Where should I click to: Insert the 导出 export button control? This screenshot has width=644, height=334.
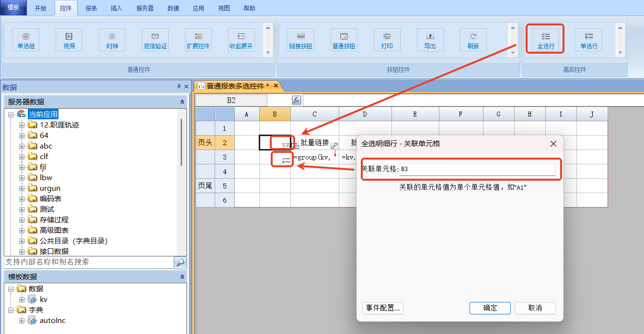coord(430,40)
